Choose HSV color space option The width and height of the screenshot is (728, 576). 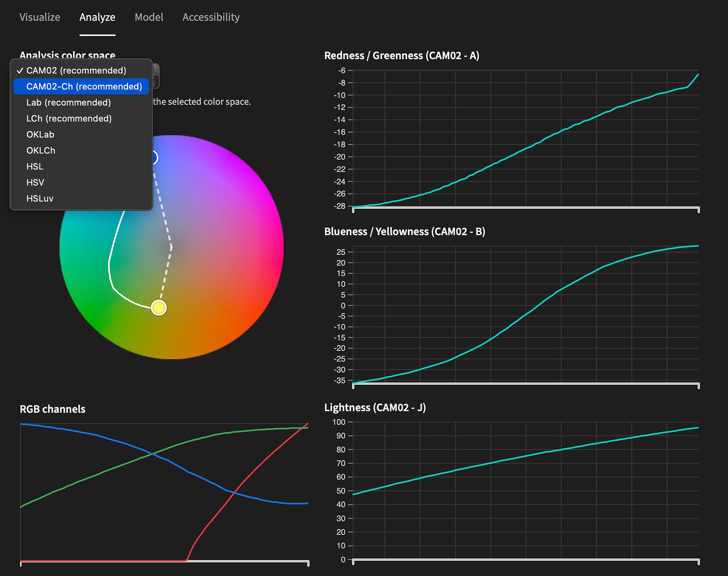tap(35, 182)
